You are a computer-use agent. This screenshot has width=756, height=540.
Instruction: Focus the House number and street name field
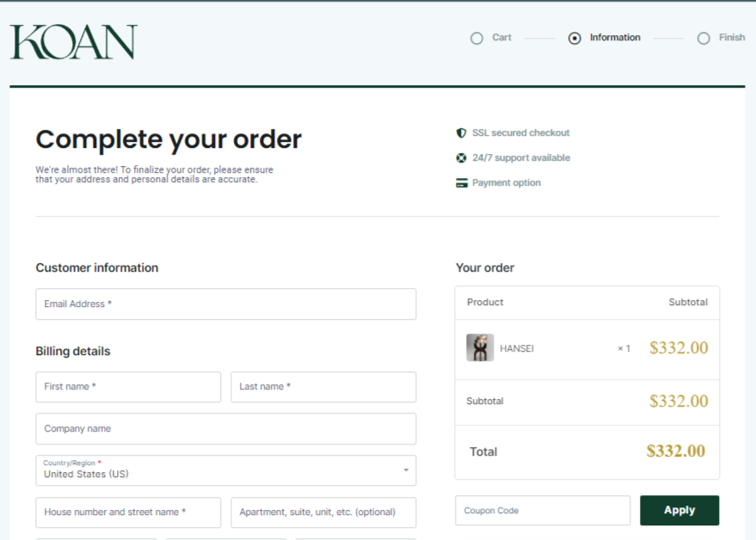click(x=128, y=512)
